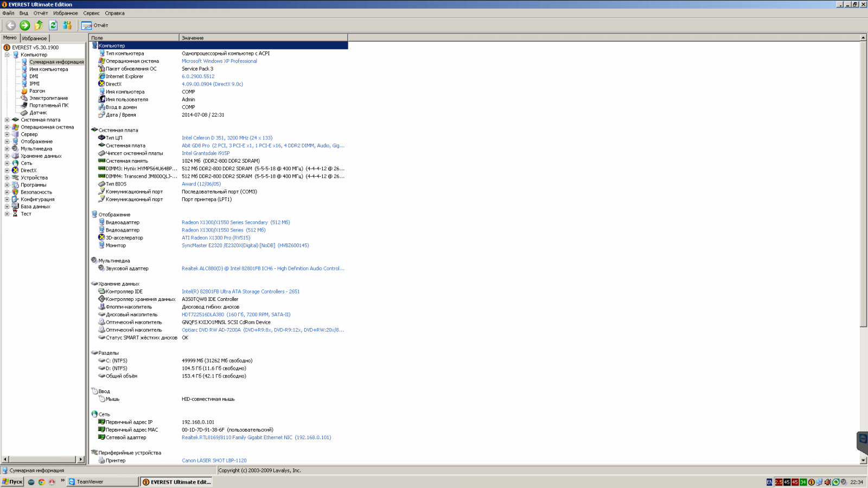Screen dimensions: 868x488
Task: Expand the Системная плата tree branch
Action: (x=7, y=120)
